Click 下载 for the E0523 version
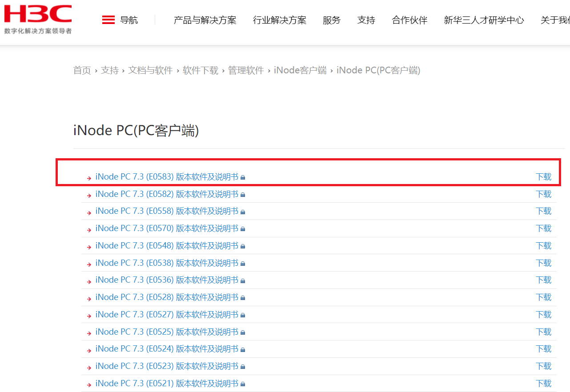 pos(544,366)
